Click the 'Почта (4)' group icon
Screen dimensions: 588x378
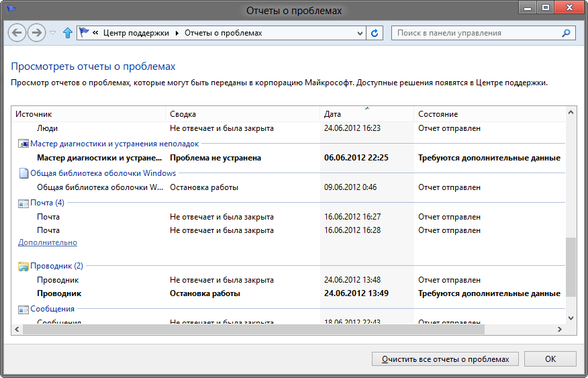pos(23,203)
